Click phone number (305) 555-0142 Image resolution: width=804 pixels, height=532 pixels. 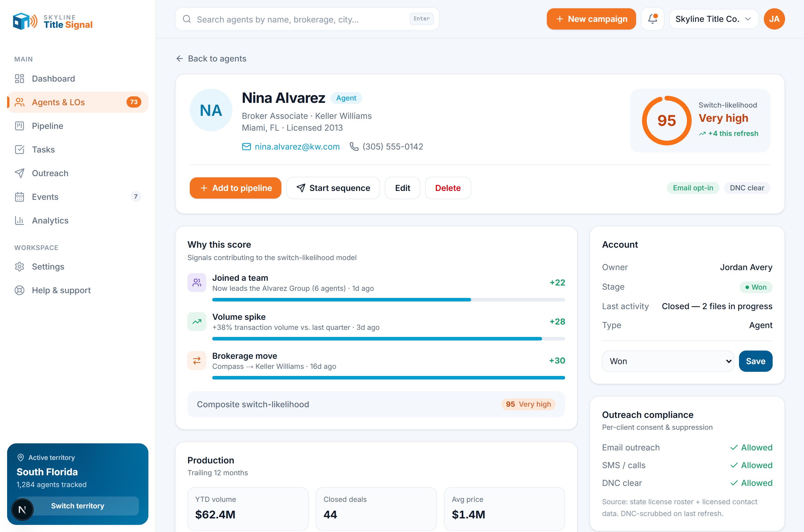tap(393, 147)
